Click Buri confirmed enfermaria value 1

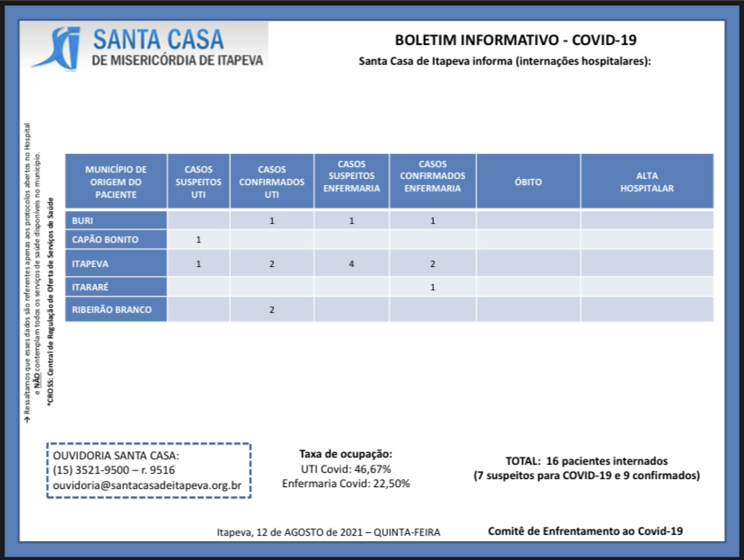point(433,221)
